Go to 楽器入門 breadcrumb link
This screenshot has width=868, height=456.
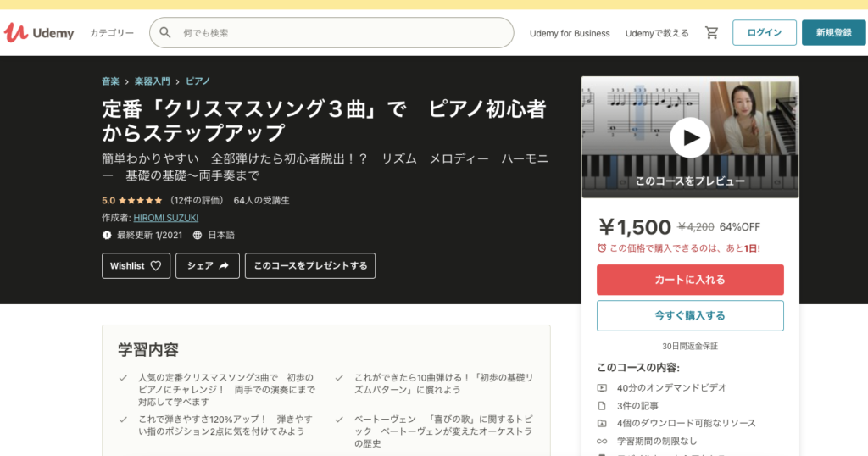pyautogui.click(x=153, y=81)
